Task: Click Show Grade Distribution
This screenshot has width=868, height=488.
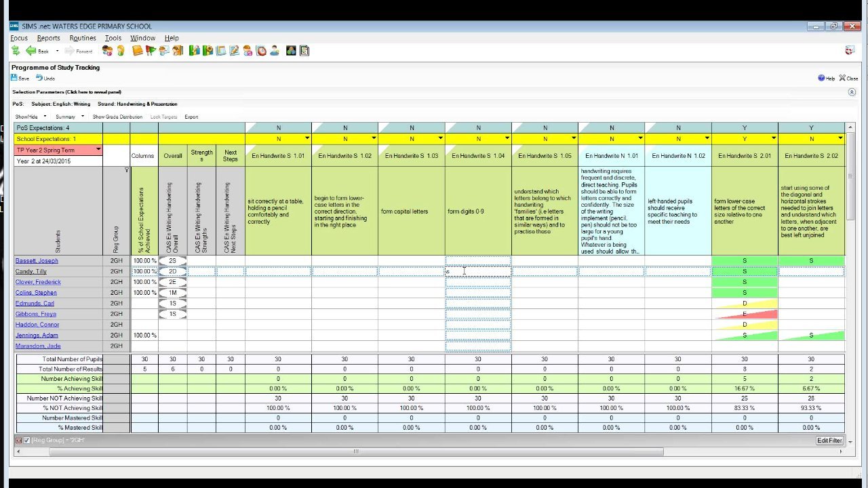Action: [x=117, y=117]
